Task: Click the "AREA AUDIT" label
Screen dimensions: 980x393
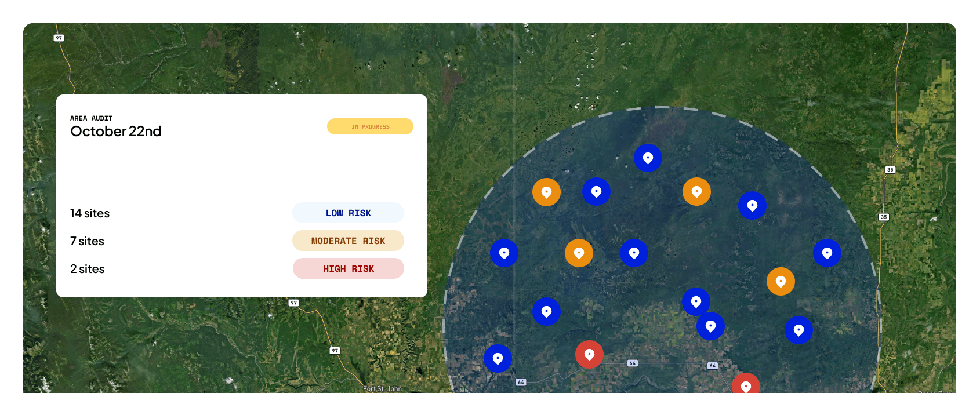Action: pos(92,118)
